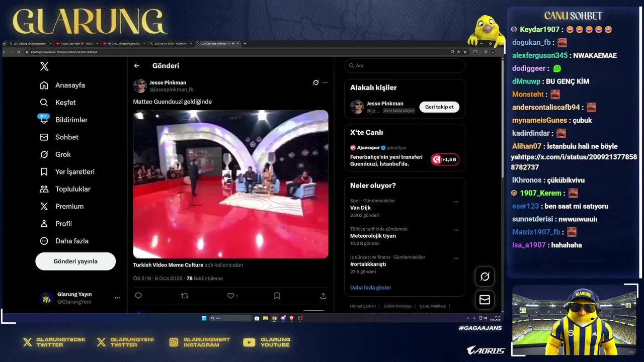The height and width of the screenshot is (362, 644).
Task: Open Topluluklar communities
Action: (65, 189)
